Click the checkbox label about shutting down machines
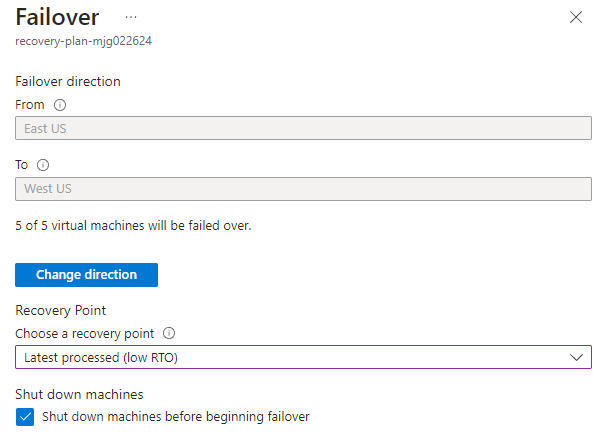 pyautogui.click(x=175, y=417)
